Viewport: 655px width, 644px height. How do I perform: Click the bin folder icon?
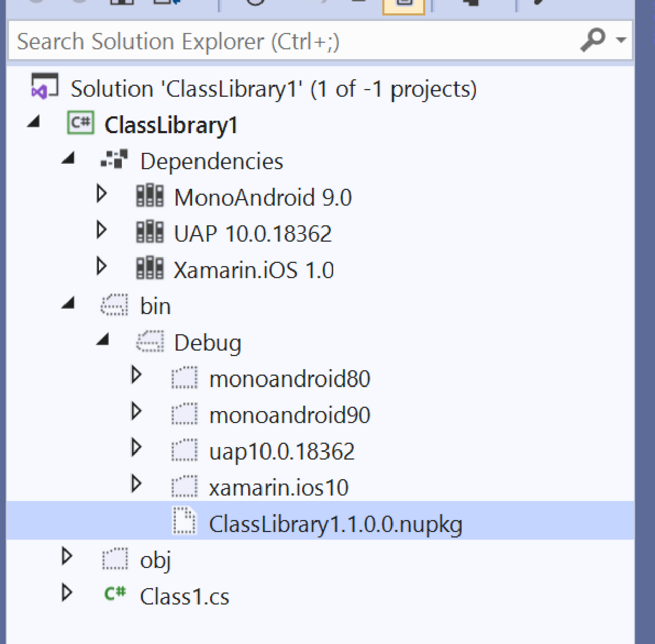click(114, 306)
